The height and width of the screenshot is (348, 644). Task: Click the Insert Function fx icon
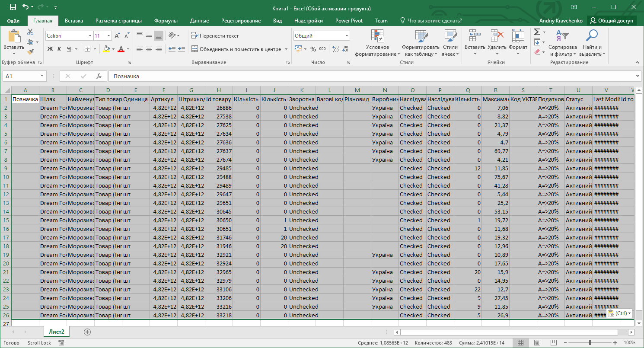(99, 76)
